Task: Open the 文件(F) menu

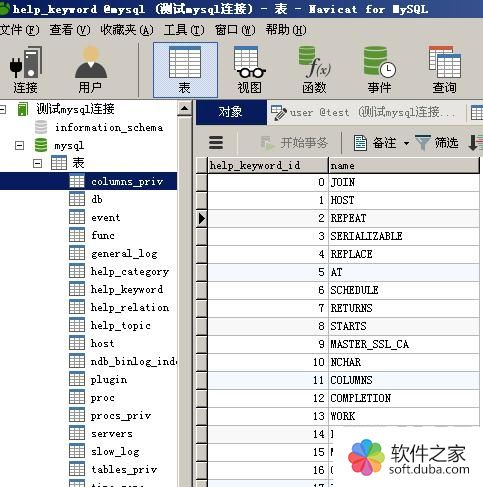Action: [20, 30]
